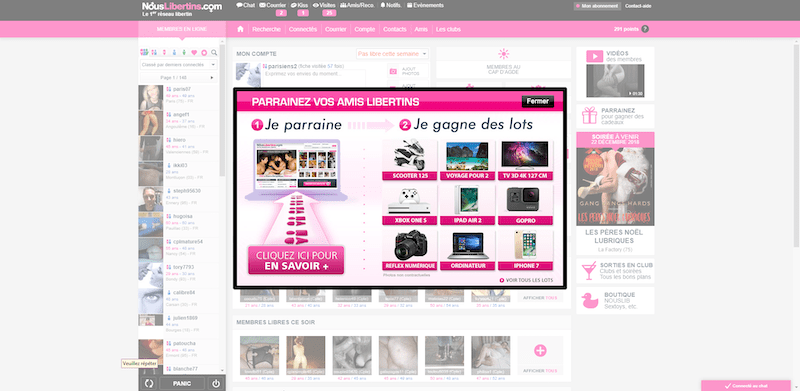Click 'Cliquez ici pour en savoir +' button
This screenshot has width=800, height=391.
coord(296,260)
